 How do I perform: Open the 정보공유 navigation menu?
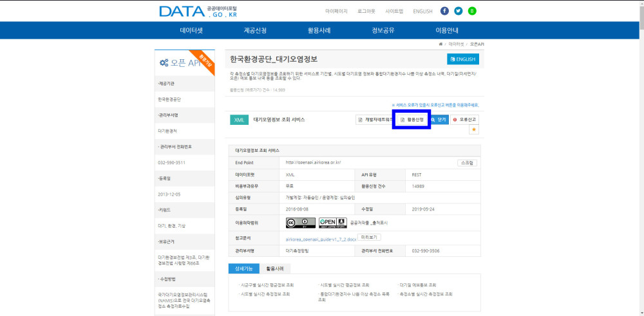pyautogui.click(x=383, y=30)
